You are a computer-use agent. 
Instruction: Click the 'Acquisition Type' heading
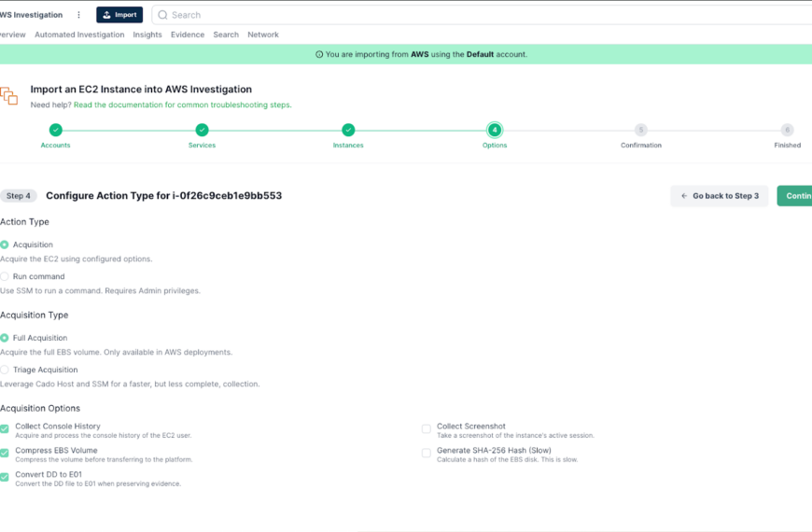35,315
